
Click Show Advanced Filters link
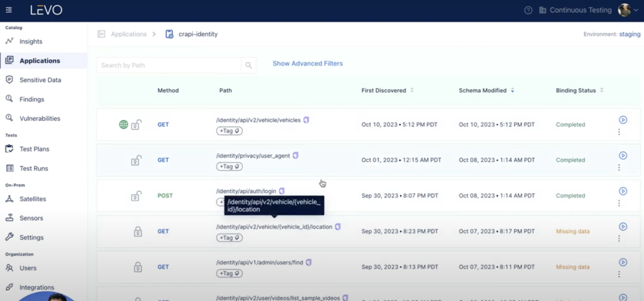307,63
